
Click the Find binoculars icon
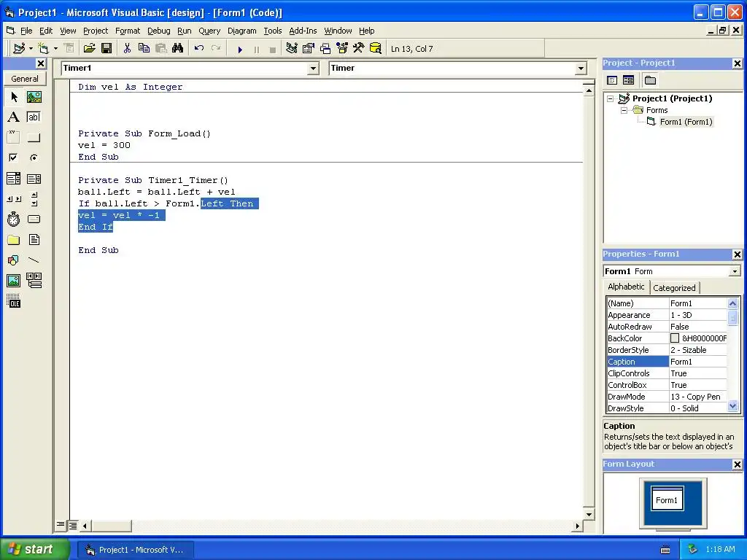(x=178, y=49)
